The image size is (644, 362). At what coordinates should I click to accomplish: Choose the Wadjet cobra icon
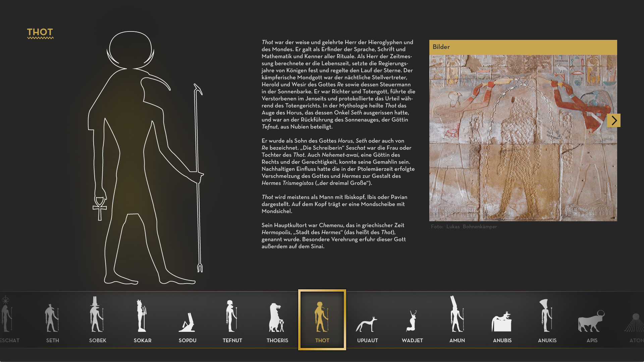(412, 321)
